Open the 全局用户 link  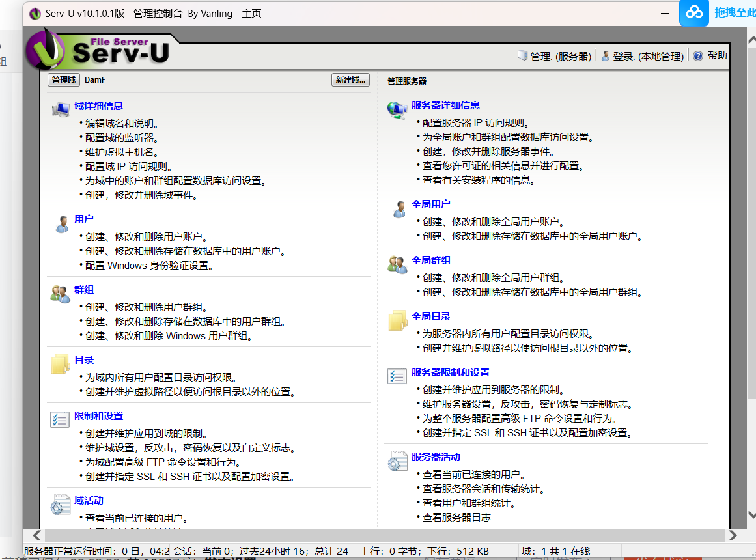431,204
